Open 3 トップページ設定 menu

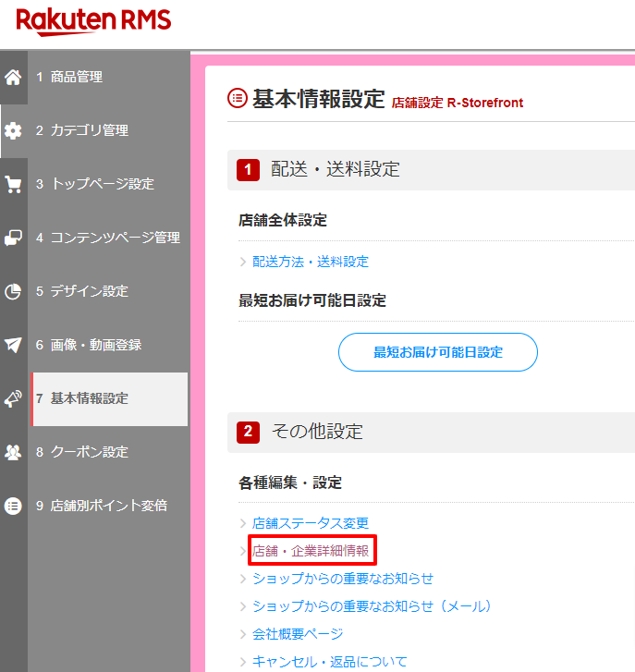click(109, 184)
